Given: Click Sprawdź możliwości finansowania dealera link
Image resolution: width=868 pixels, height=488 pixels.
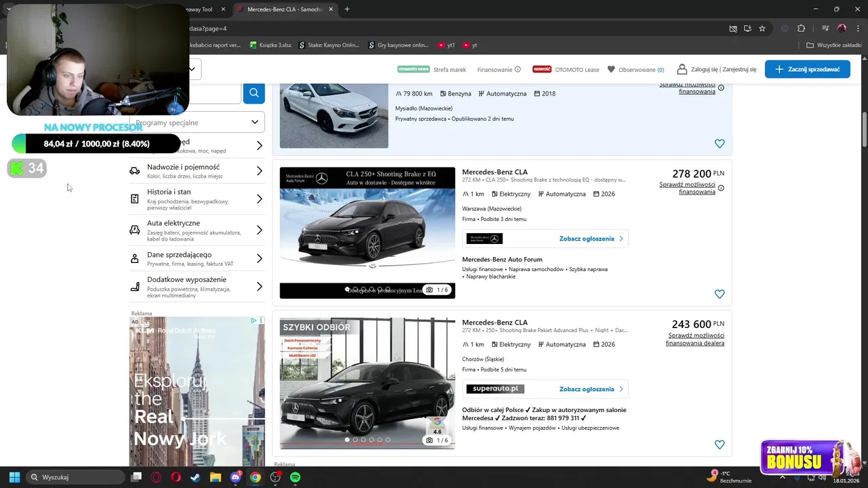Looking at the screenshot, I should coord(695,339).
